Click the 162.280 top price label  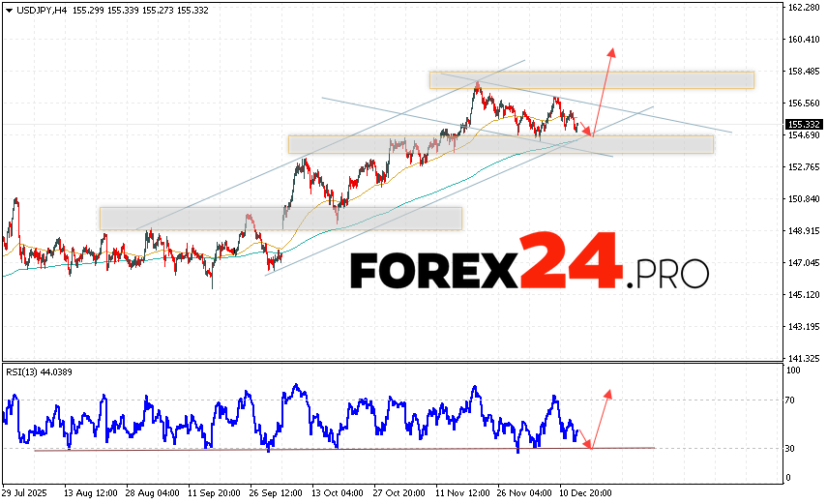(804, 8)
